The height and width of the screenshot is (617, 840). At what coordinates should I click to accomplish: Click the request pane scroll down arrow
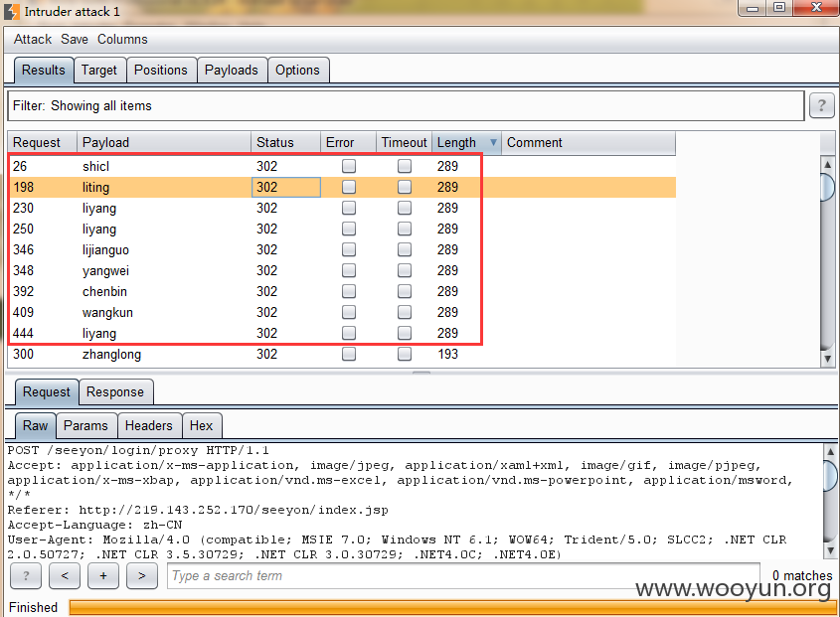tap(830, 550)
